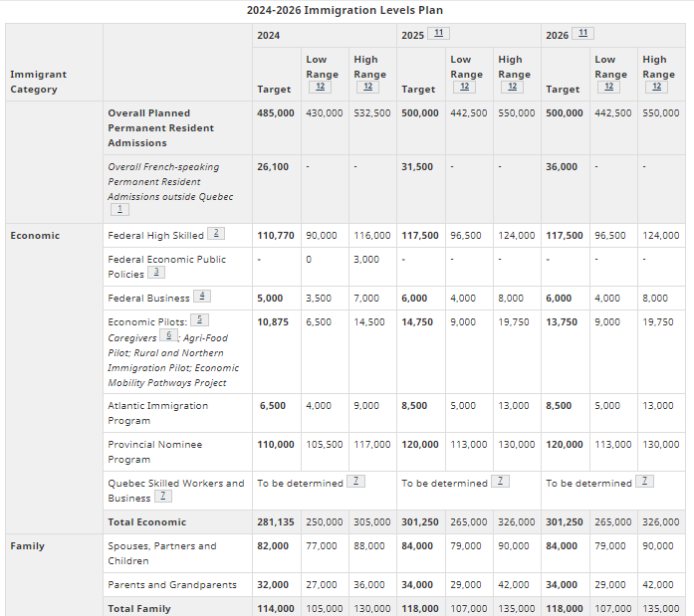Viewport: 694px width, 616px height.
Task: Open footnote 11 beside the 2026 header
Action: tap(583, 33)
